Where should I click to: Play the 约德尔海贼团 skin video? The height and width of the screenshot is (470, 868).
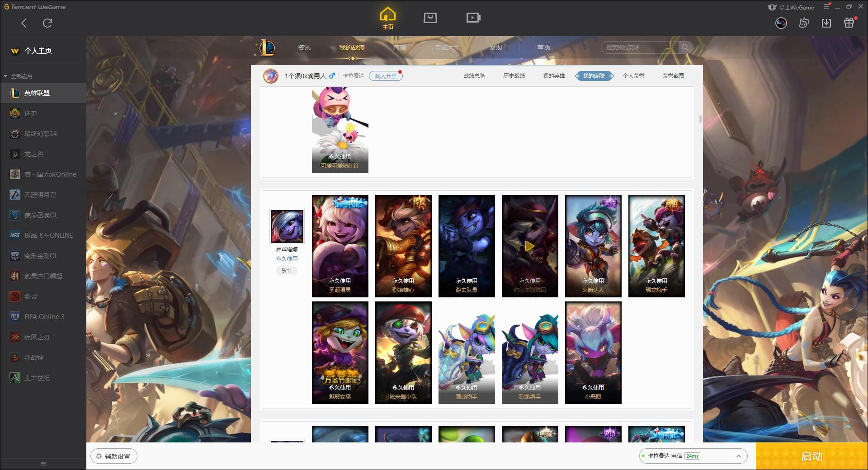pyautogui.click(x=530, y=246)
